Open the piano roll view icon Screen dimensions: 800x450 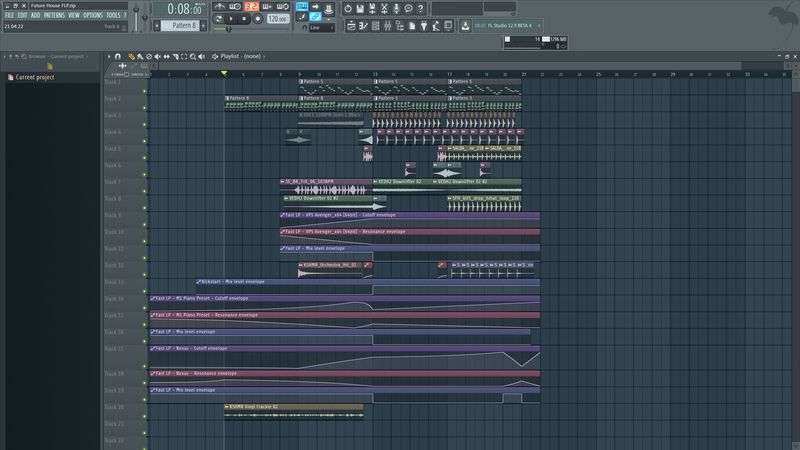tap(363, 26)
